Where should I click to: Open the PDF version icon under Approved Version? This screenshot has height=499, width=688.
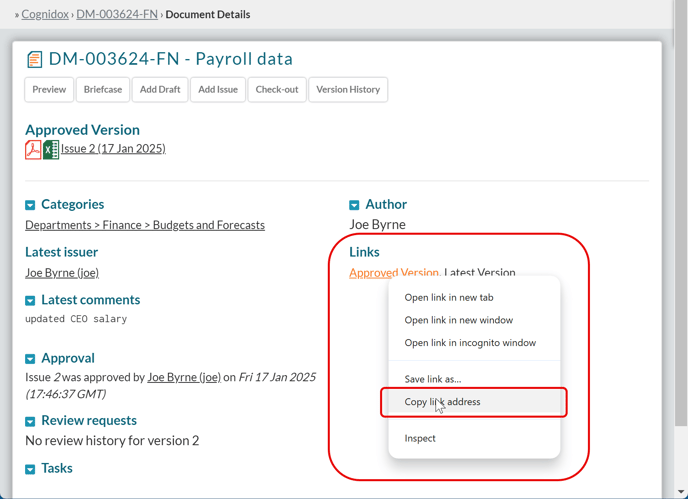pos(33,149)
